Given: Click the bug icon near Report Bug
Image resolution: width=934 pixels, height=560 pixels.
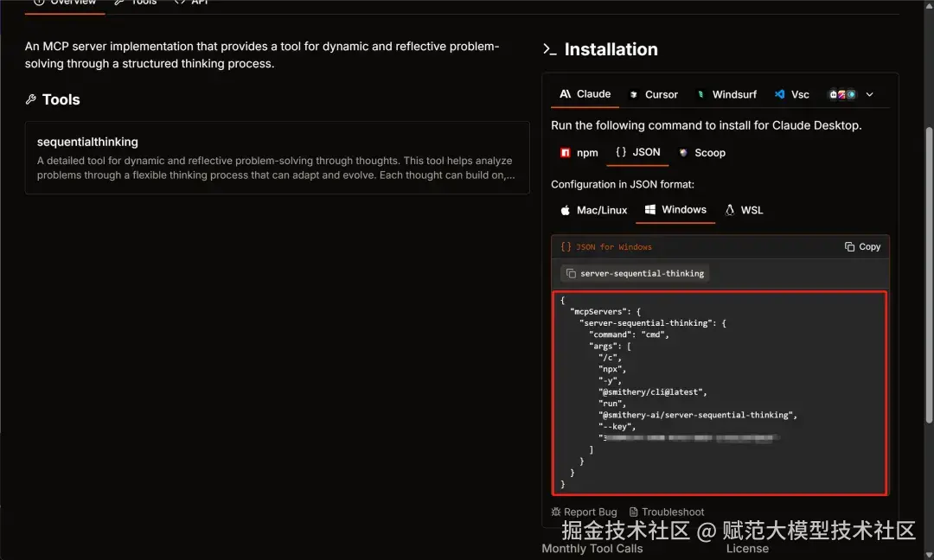Looking at the screenshot, I should (556, 512).
